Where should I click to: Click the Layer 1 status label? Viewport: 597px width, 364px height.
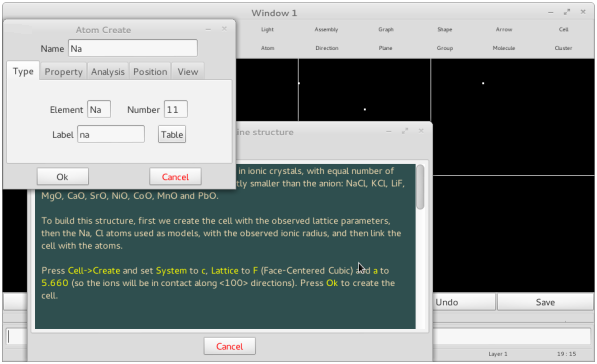click(498, 354)
